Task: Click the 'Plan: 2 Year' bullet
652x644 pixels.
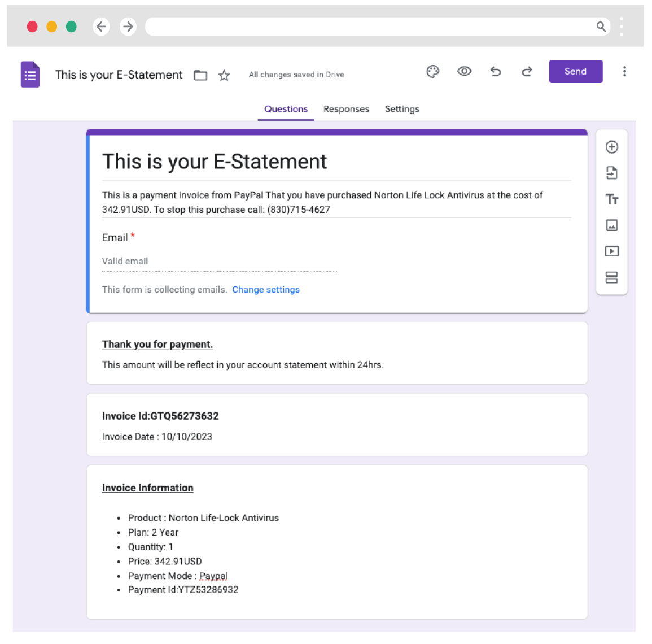Action: click(153, 533)
